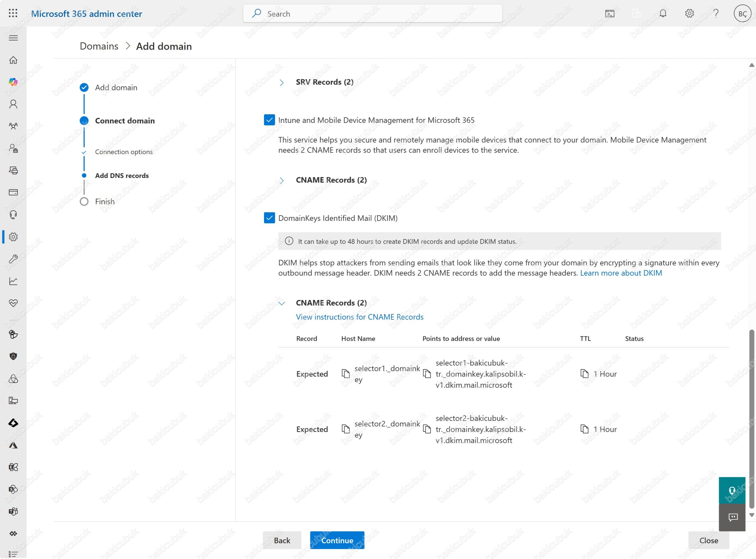Copy the selector2 points-to address value

[427, 429]
